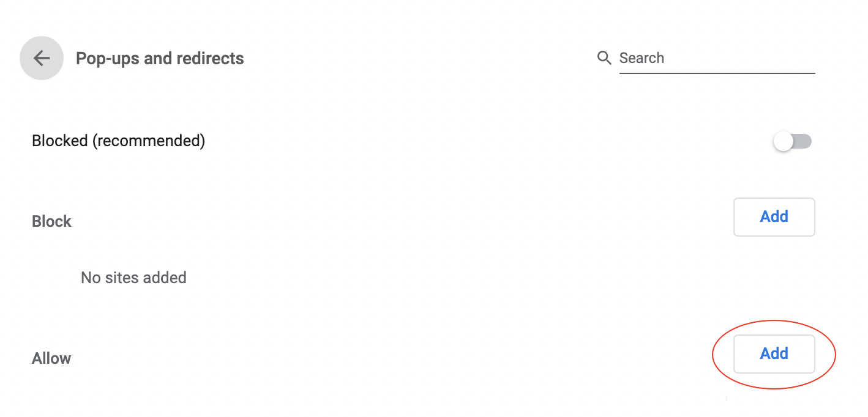Click the back arrow icon
The image size is (868, 417).
pos(42,58)
